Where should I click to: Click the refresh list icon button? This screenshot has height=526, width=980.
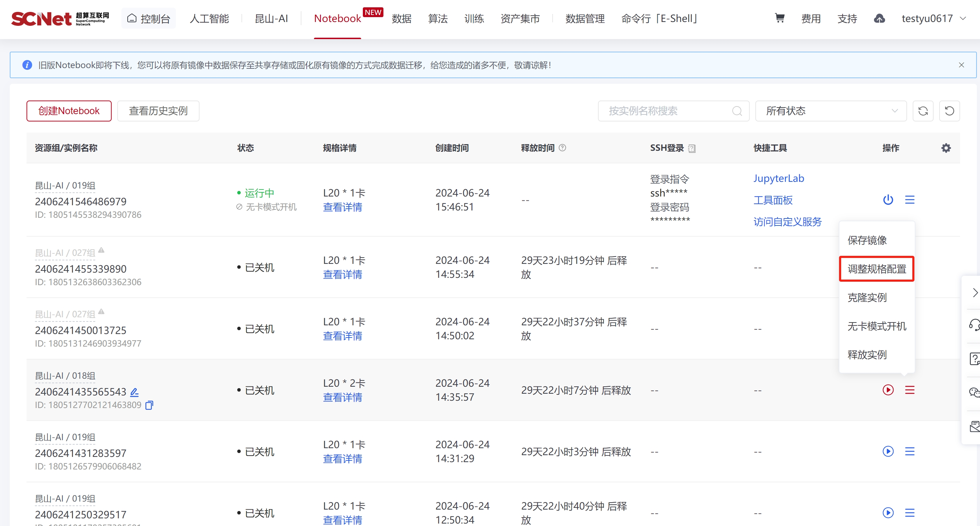[923, 111]
